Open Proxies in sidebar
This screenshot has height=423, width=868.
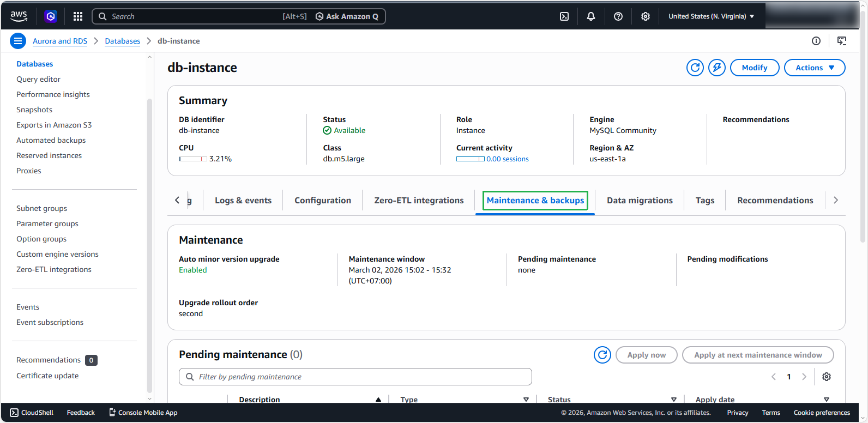coord(29,171)
